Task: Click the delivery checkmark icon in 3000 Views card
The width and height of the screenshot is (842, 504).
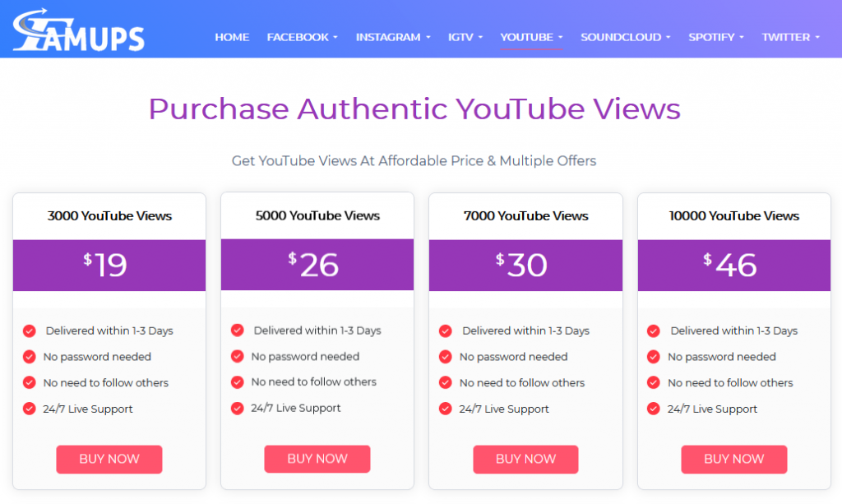Action: click(30, 331)
